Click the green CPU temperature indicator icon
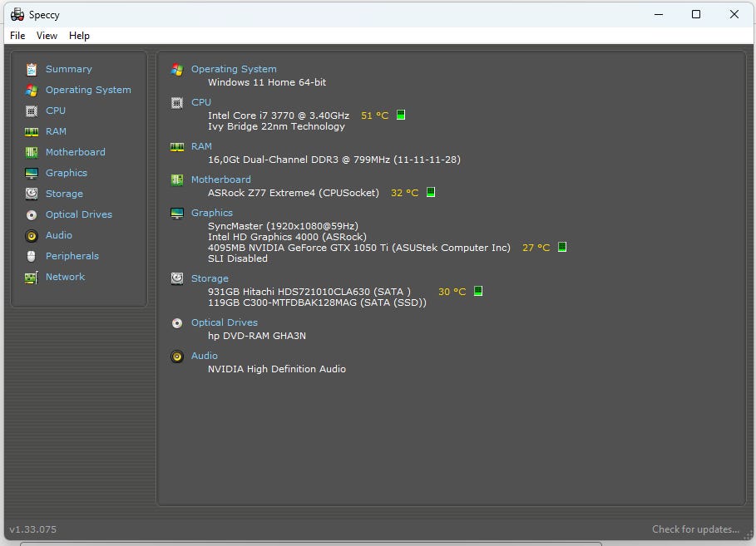This screenshot has height=546, width=756. click(x=401, y=115)
